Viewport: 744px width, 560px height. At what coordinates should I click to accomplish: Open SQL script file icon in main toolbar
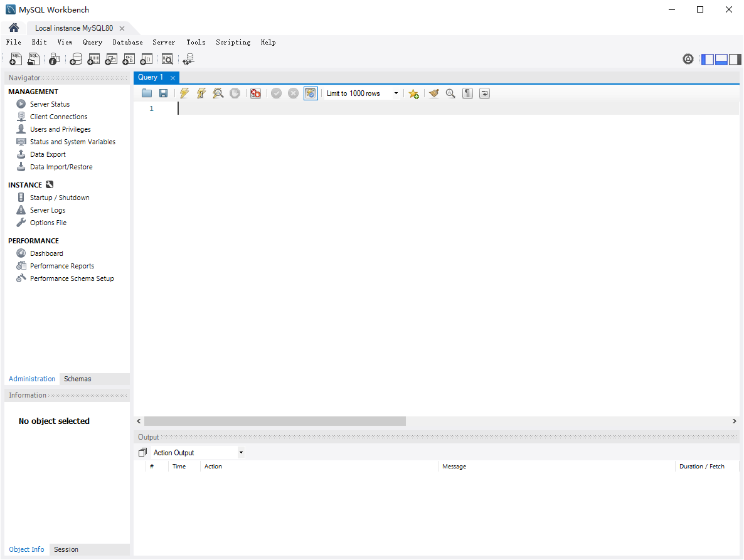pos(33,59)
